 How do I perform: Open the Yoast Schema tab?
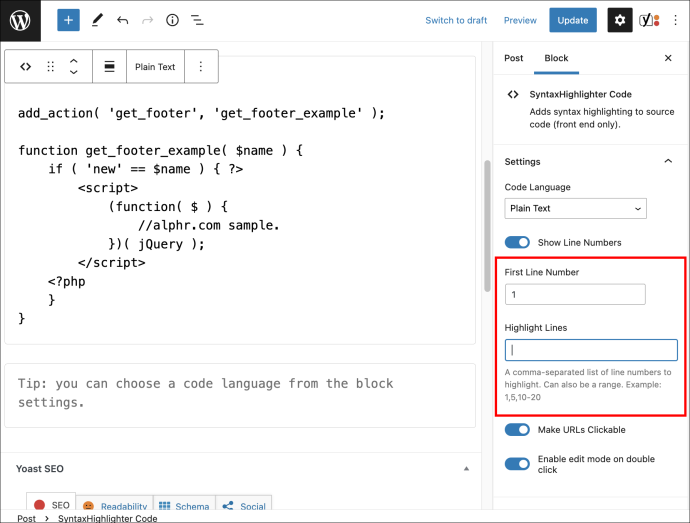tap(184, 504)
